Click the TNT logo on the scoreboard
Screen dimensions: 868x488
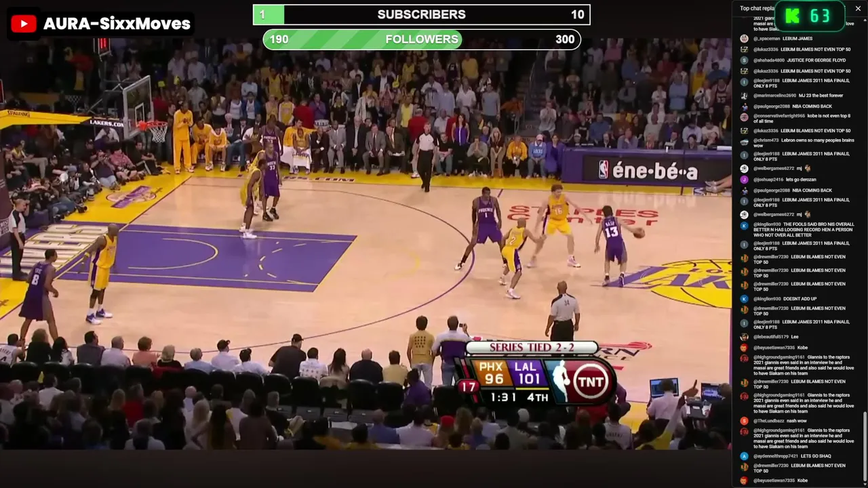point(589,382)
